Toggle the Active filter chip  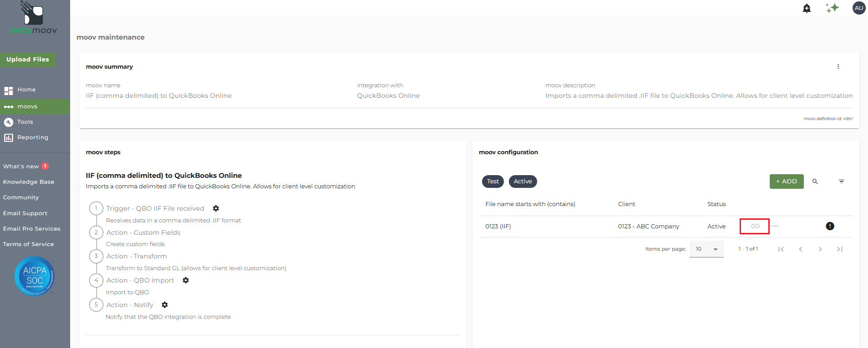pyautogui.click(x=523, y=182)
